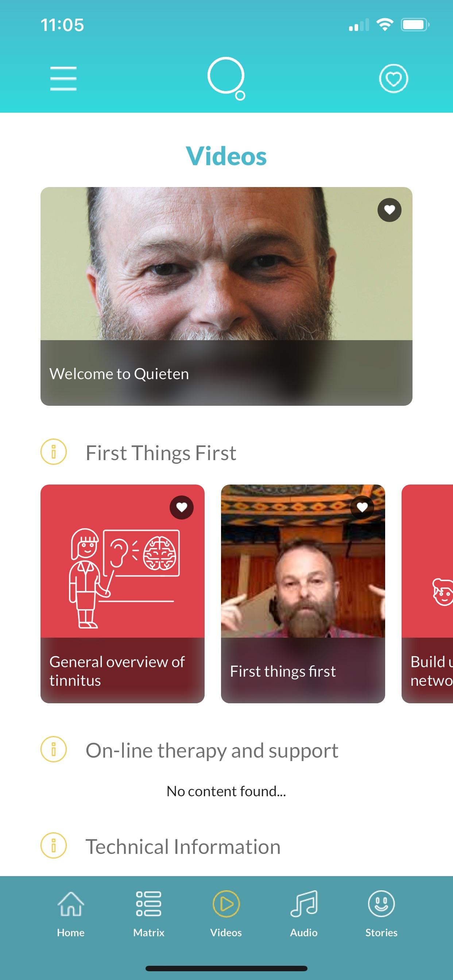The image size is (453, 980).
Task: Favorite General overview of tinnitus video
Action: [x=182, y=507]
